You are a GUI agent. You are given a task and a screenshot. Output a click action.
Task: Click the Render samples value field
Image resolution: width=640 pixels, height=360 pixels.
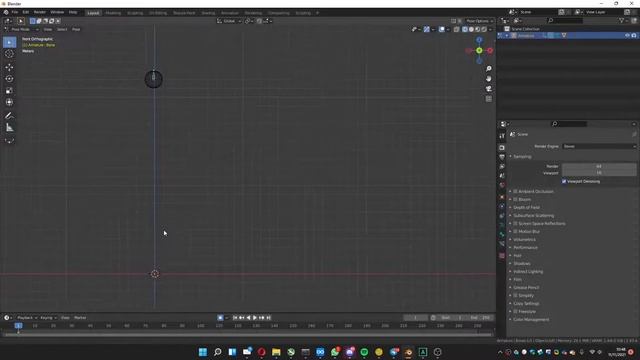599,166
